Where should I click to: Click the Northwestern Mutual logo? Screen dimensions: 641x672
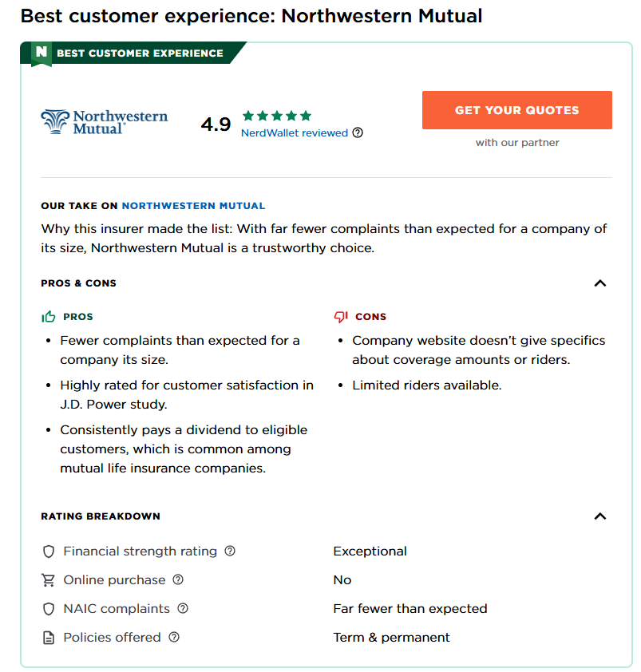coord(105,122)
